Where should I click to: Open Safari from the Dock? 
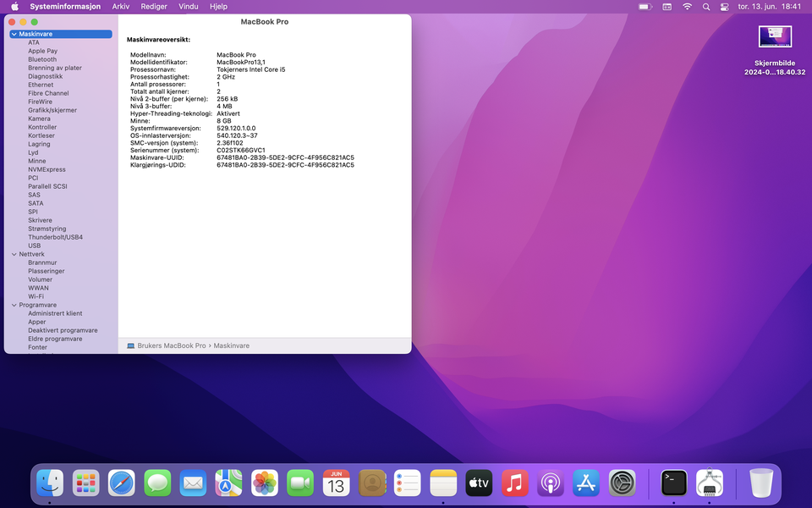(121, 483)
